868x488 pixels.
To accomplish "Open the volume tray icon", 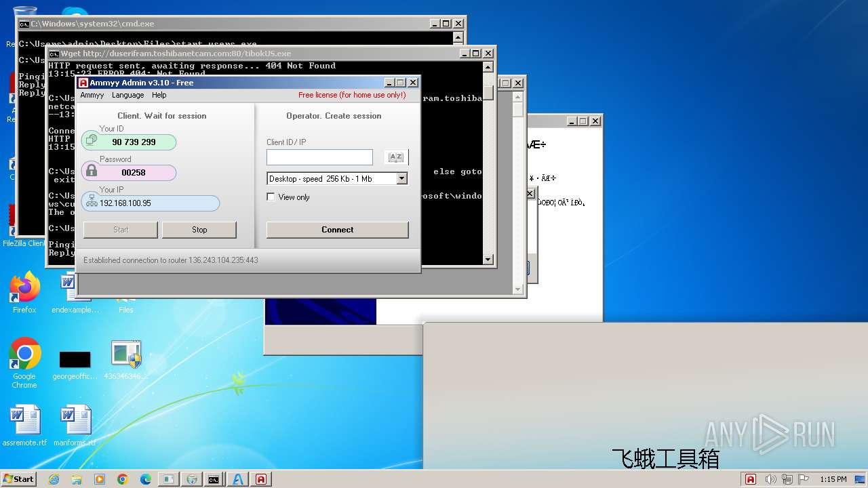I will click(771, 479).
